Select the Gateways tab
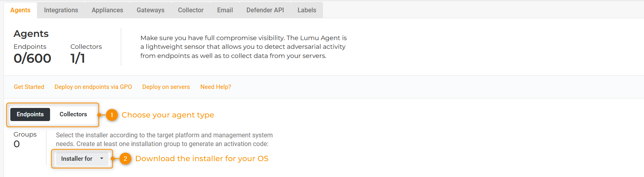Viewport: 644px width, 177px height. pos(150,10)
